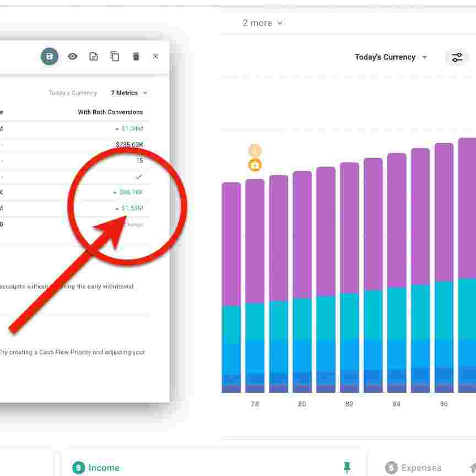Viewport: 476px width, 476px height.
Task: Expand the 7 Metrics dropdown
Action: pyautogui.click(x=129, y=93)
